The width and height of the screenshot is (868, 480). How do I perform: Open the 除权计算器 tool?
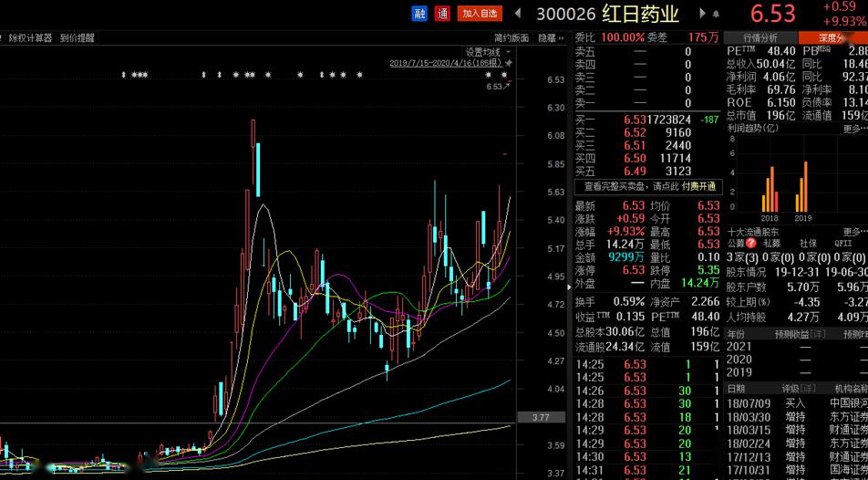point(31,38)
